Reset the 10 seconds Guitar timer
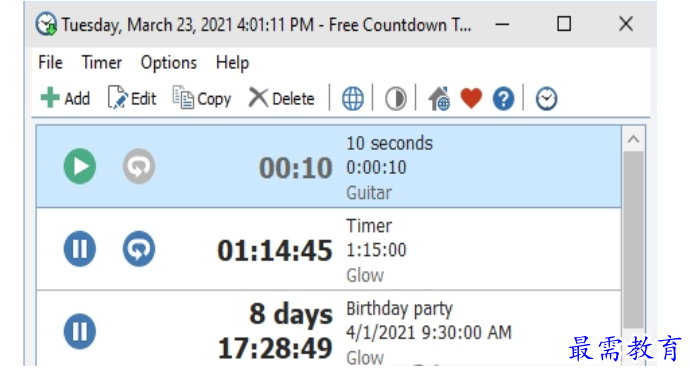The width and height of the screenshot is (690, 380). 139,166
